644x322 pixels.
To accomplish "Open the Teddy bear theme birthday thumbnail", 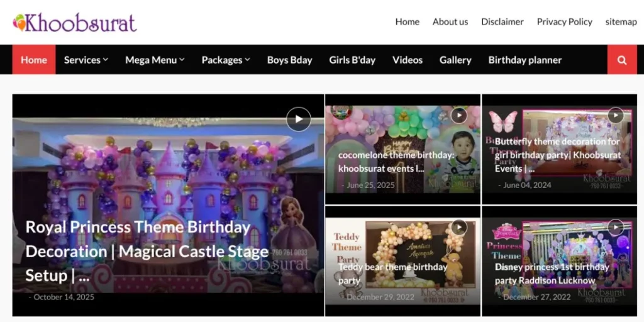I will [x=402, y=261].
